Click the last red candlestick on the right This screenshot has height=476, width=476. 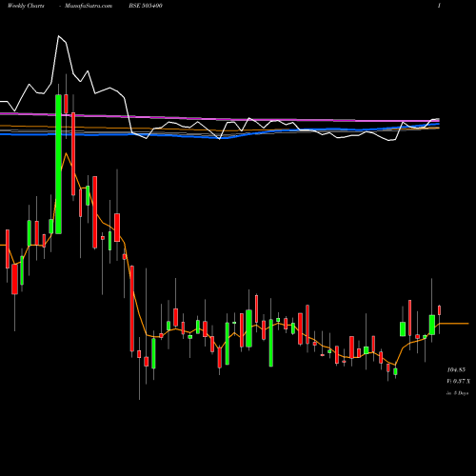pos(440,310)
